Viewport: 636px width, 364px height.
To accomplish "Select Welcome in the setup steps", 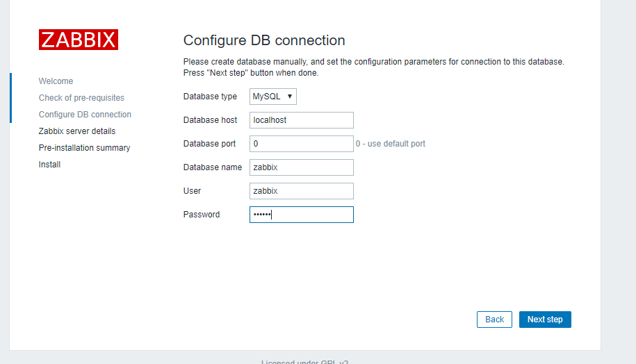I will click(56, 81).
